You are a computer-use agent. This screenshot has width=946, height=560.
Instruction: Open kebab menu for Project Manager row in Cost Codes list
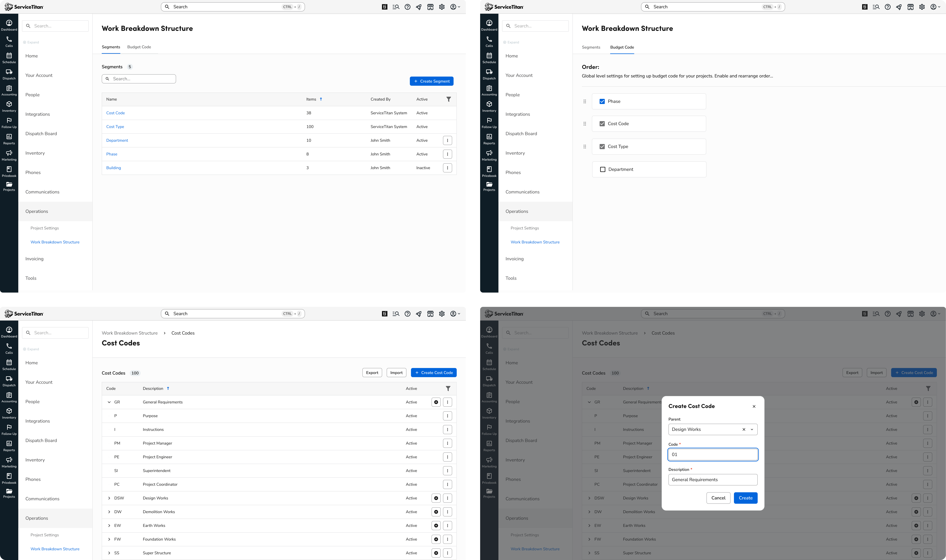pos(447,443)
